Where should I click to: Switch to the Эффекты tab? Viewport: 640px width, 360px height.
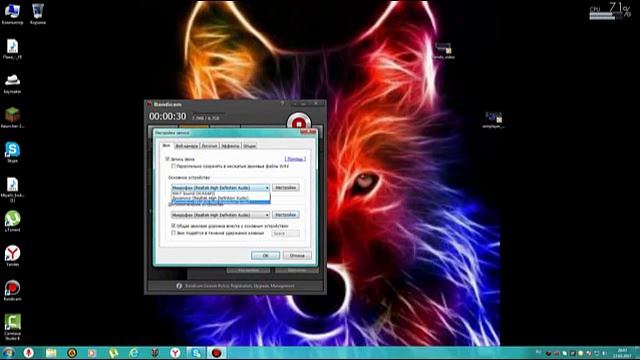pyautogui.click(x=231, y=146)
